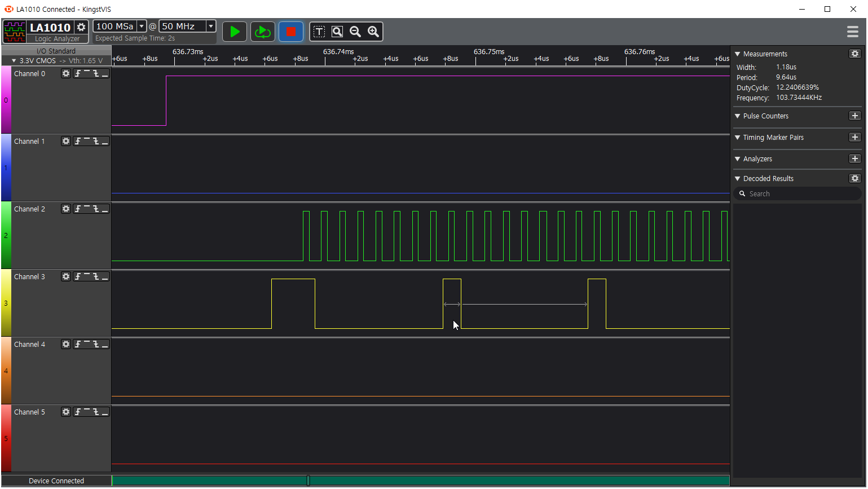
Task: Open the 50 MHz sample rate dropdown
Action: click(x=211, y=27)
